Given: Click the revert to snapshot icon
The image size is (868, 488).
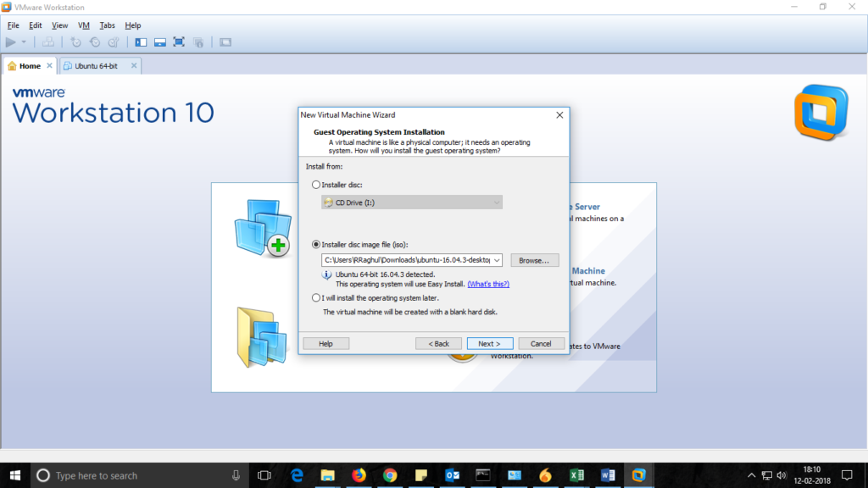Looking at the screenshot, I should tap(95, 42).
